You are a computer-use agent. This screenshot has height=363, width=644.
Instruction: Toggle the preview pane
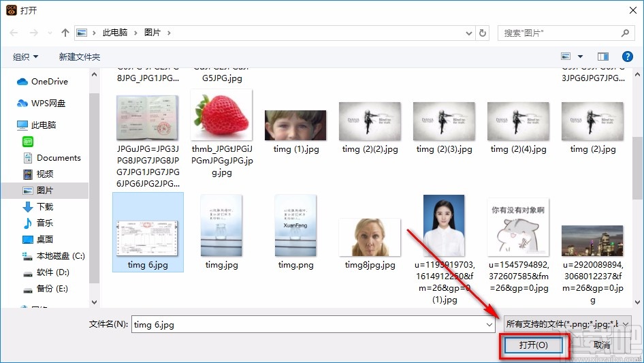click(x=603, y=57)
